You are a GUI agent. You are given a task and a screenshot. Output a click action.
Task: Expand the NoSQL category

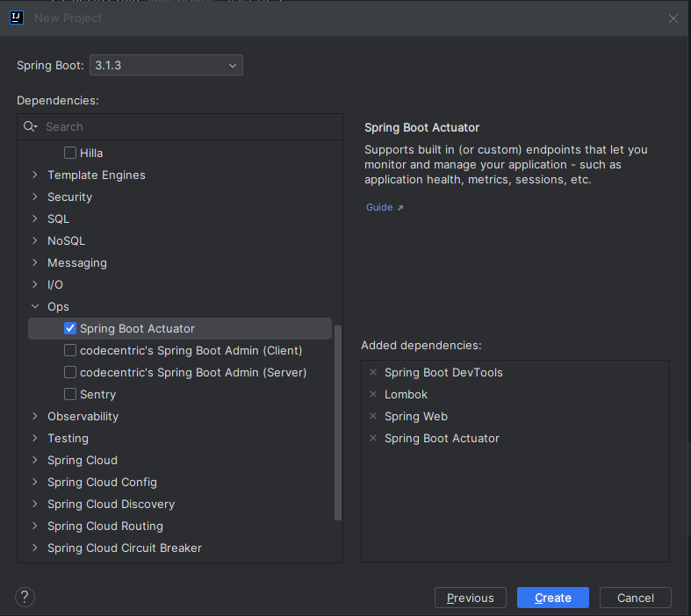tap(35, 240)
